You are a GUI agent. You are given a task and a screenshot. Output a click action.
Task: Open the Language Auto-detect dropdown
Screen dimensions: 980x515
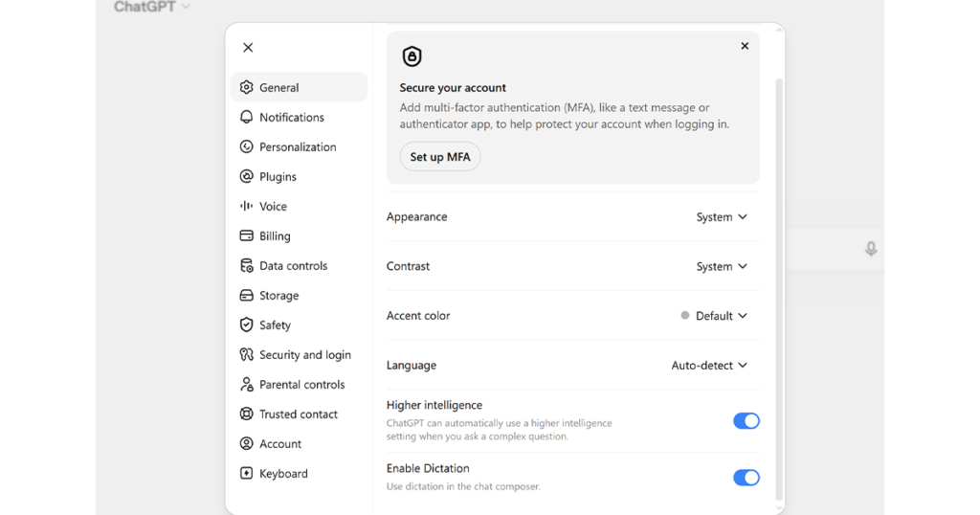tap(709, 365)
